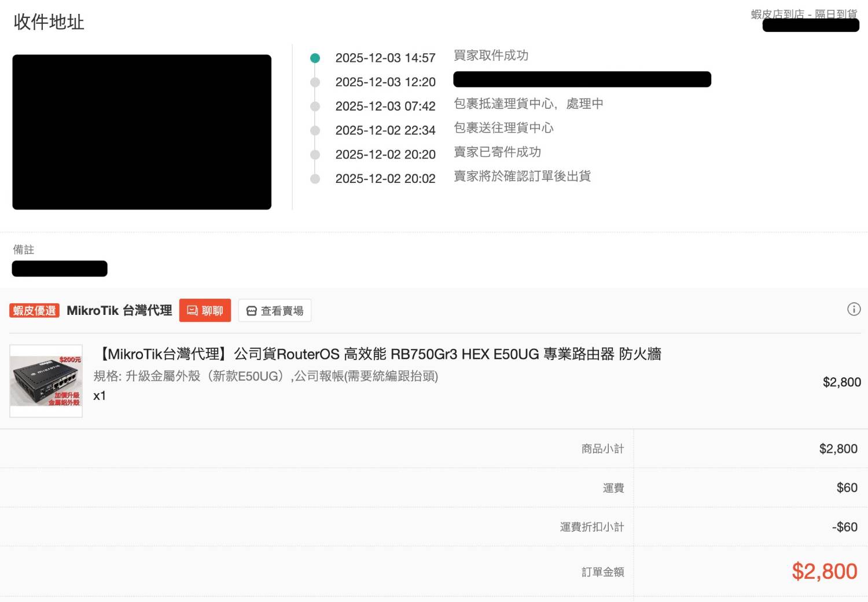Click the 蝦皮店到店 - 隔日到貨 shipping label
868x602 pixels.
click(x=803, y=14)
